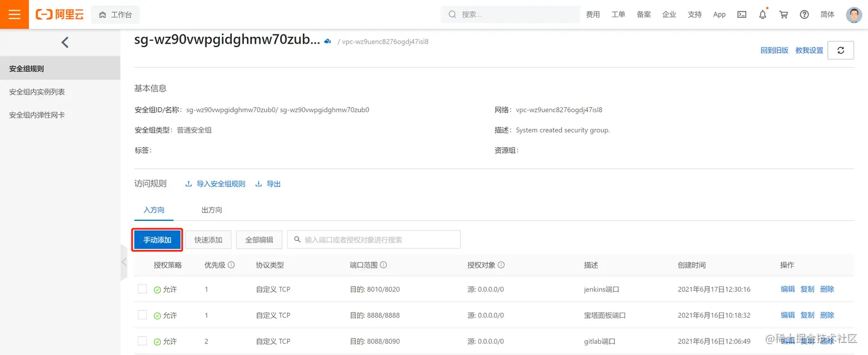Open the help question mark icon
The image size is (868, 355).
(804, 14)
